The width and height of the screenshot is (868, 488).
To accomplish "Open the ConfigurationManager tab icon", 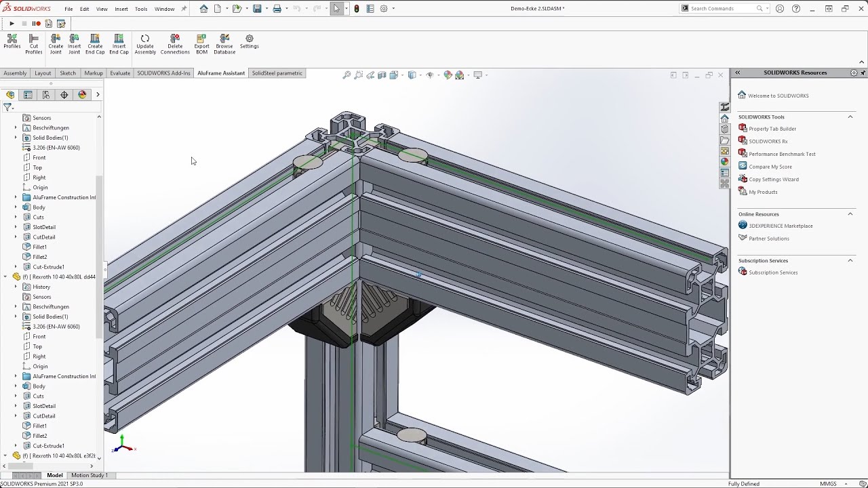I will click(x=46, y=95).
